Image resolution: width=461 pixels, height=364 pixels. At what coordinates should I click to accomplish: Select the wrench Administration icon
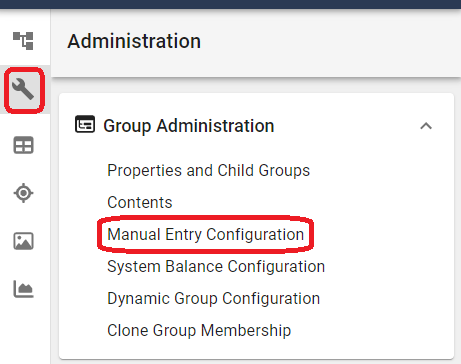[x=23, y=89]
